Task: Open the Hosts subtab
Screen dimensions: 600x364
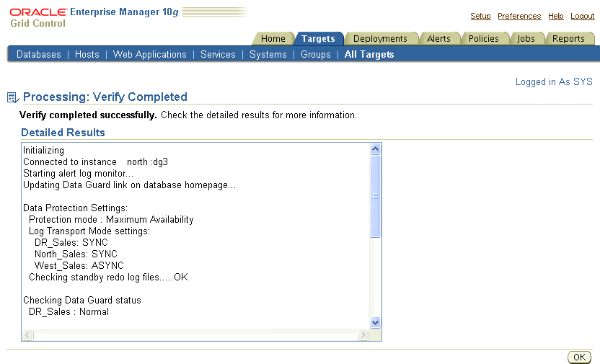Action: click(87, 55)
